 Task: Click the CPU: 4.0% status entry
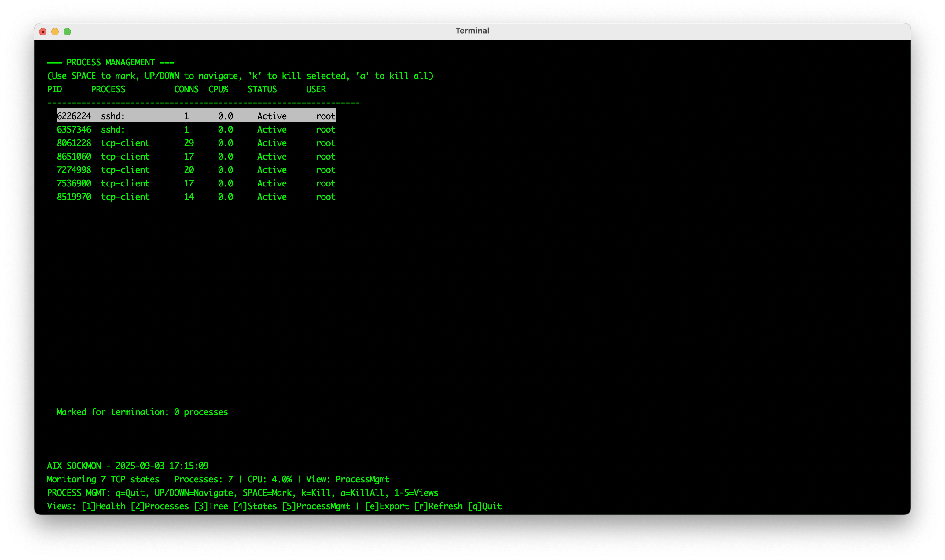click(x=270, y=480)
